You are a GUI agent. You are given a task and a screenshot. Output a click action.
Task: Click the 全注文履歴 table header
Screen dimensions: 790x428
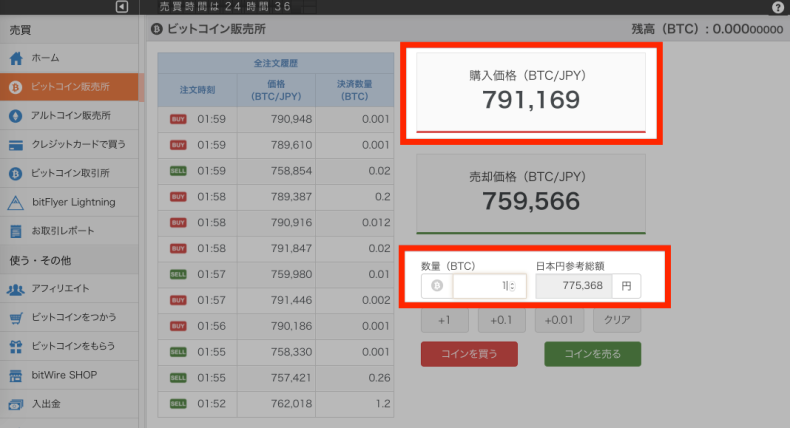pyautogui.click(x=276, y=63)
